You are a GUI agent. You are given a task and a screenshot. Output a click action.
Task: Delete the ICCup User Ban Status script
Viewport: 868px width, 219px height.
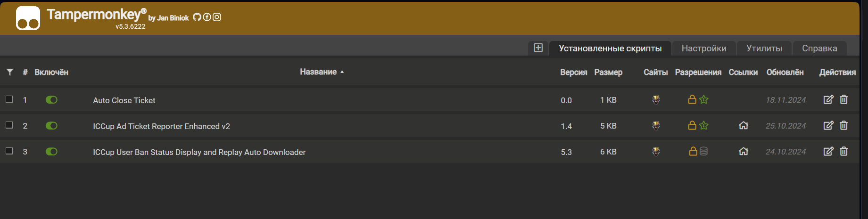pos(844,151)
